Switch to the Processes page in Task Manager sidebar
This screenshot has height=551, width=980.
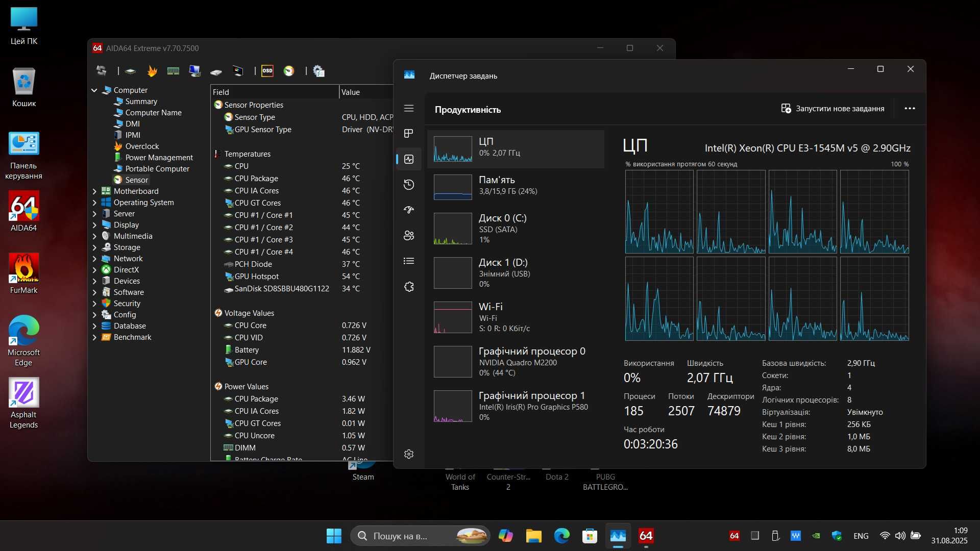pyautogui.click(x=409, y=134)
